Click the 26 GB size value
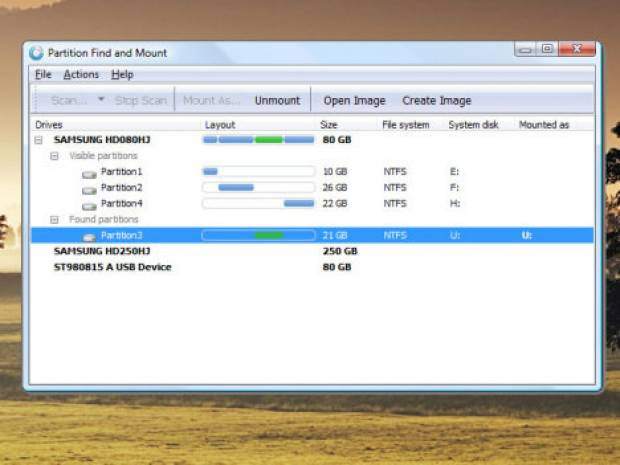The height and width of the screenshot is (465, 620). (x=335, y=187)
